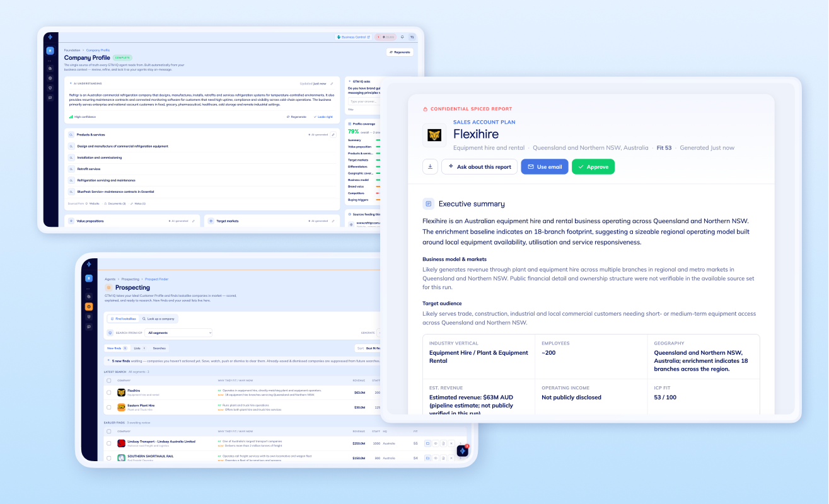Select the Lists tab in Prospecting
The width and height of the screenshot is (829, 504).
tap(140, 348)
